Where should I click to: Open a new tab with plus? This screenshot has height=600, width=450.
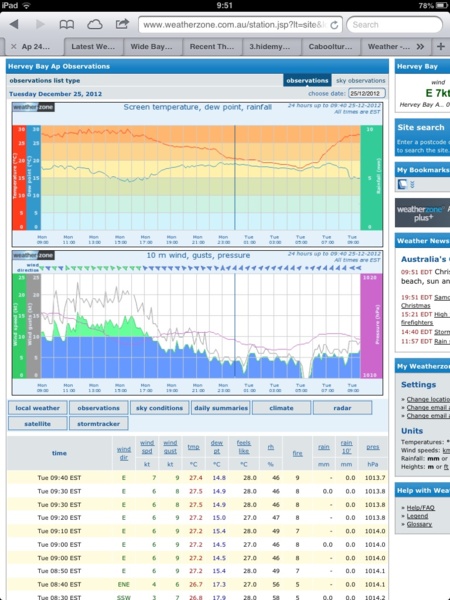point(441,46)
